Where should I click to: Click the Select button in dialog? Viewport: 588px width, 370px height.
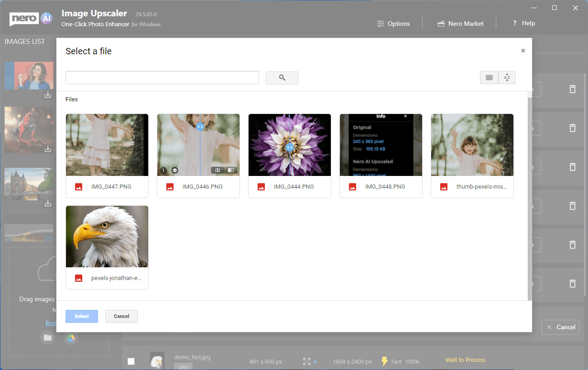82,316
